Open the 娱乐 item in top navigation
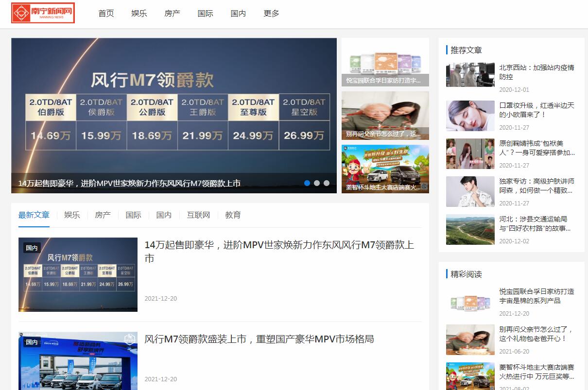The width and height of the screenshot is (588, 390). point(139,14)
